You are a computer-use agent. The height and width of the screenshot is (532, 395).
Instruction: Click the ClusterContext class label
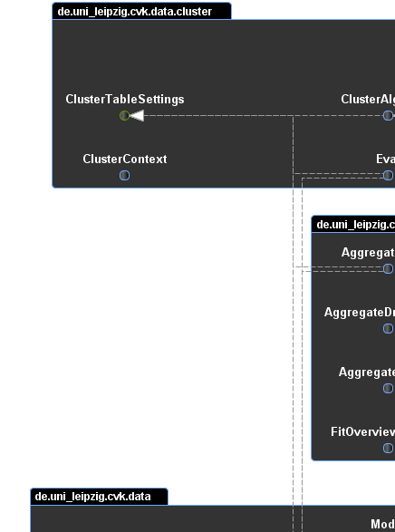point(125,160)
